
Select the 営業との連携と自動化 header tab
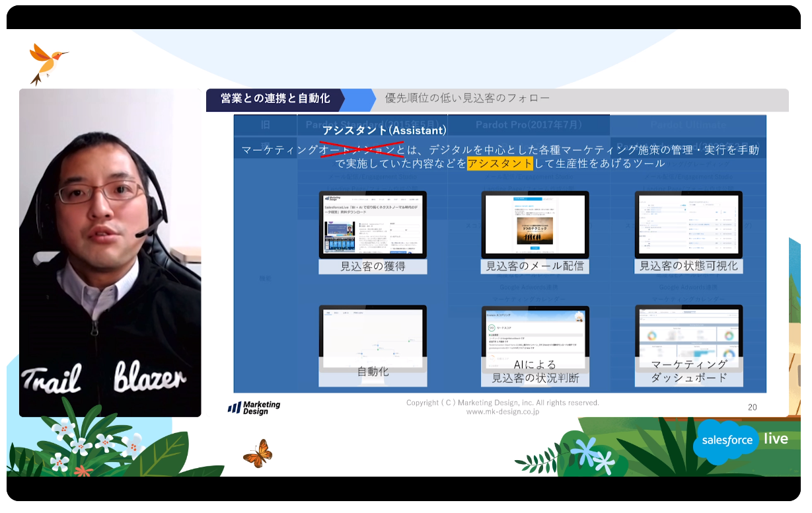(275, 99)
